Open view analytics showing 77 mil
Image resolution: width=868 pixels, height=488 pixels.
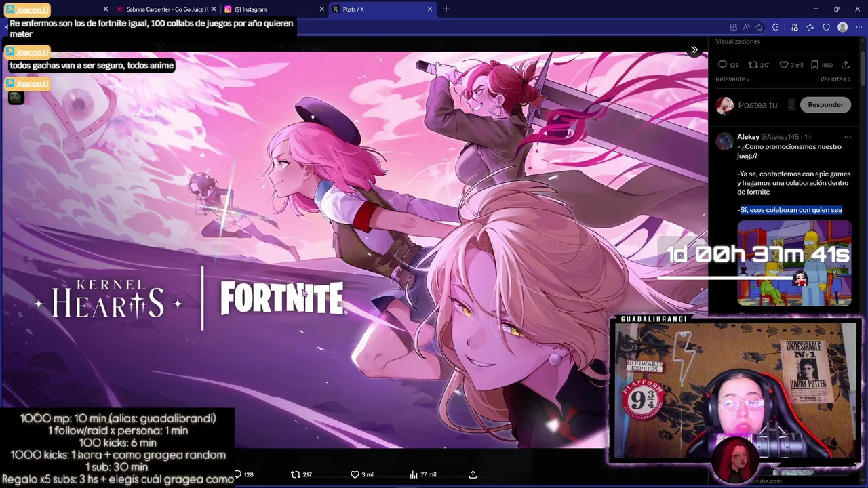[x=422, y=474]
